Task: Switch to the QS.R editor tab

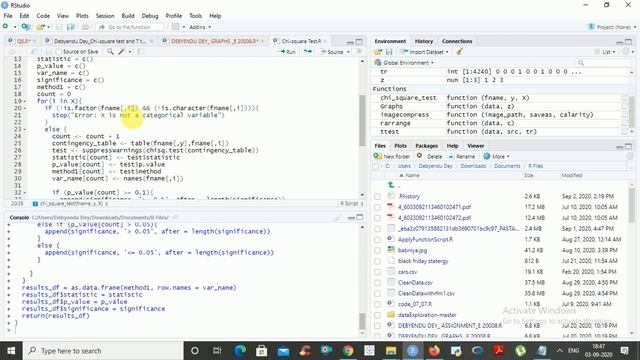Action: 23,41
